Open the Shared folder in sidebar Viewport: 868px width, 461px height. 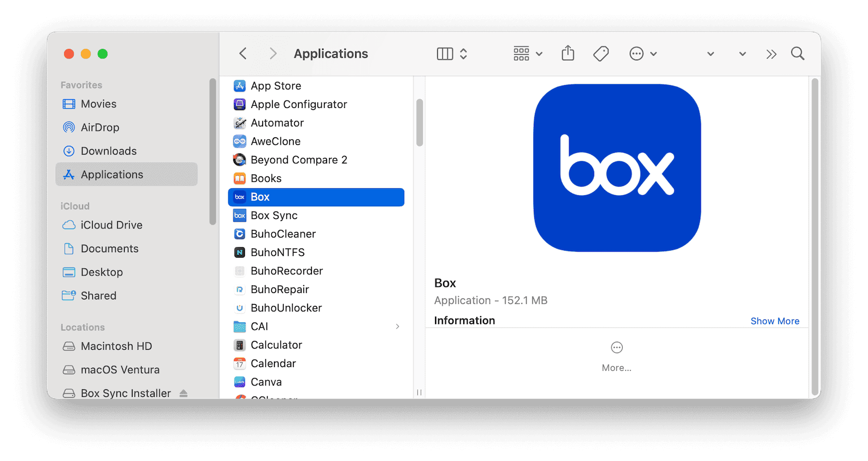coord(126,296)
